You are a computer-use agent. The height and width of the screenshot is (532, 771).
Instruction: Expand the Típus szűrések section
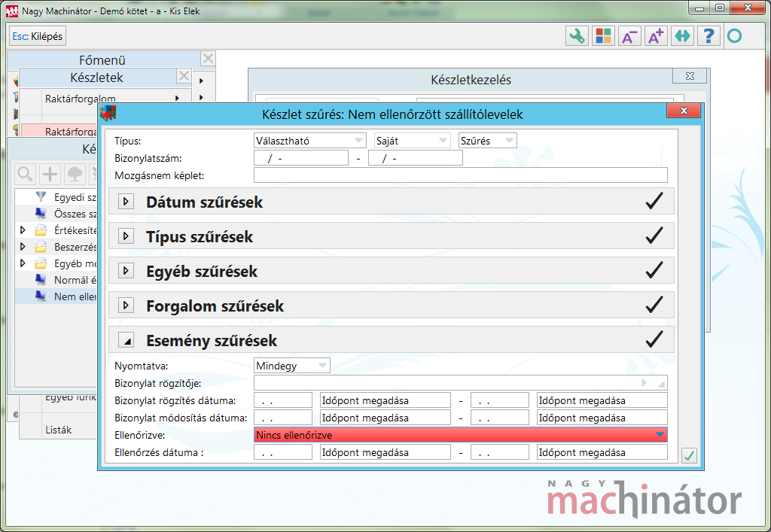pos(126,236)
